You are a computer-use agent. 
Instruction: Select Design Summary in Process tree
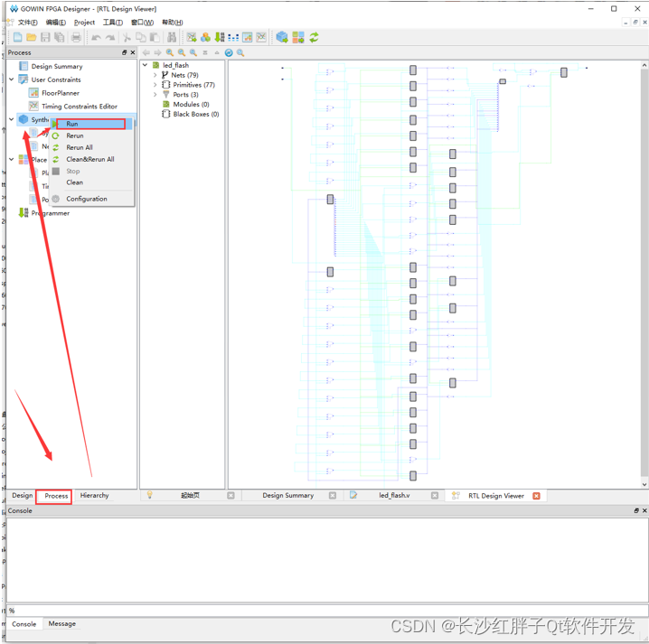[57, 66]
